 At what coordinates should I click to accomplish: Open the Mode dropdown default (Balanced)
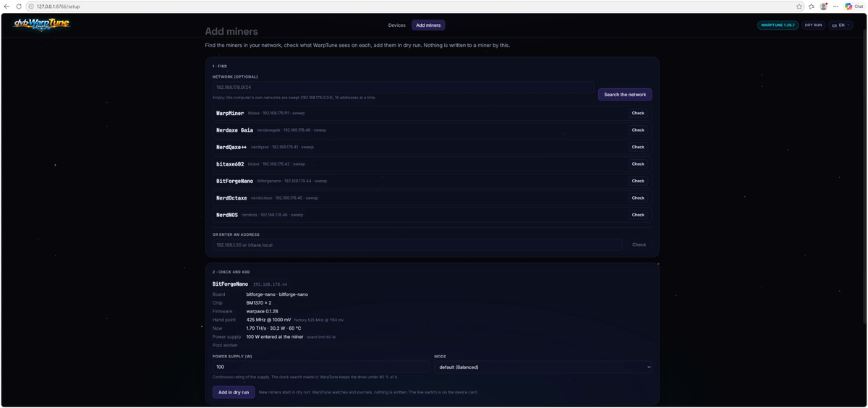[542, 367]
